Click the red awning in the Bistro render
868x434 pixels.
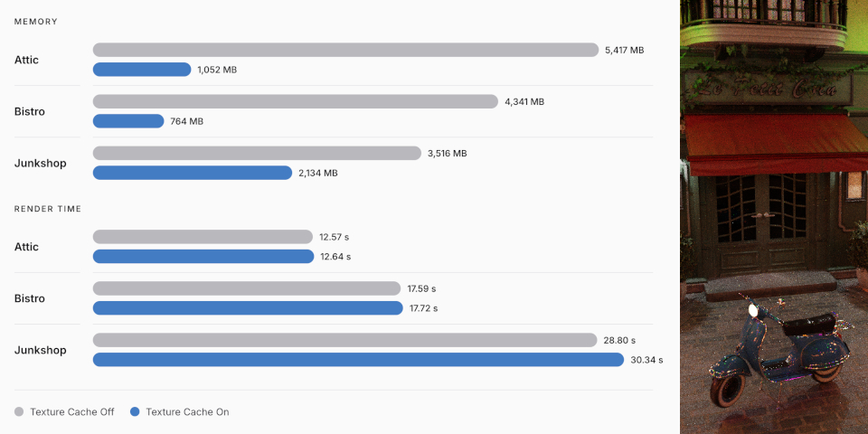[x=775, y=145]
